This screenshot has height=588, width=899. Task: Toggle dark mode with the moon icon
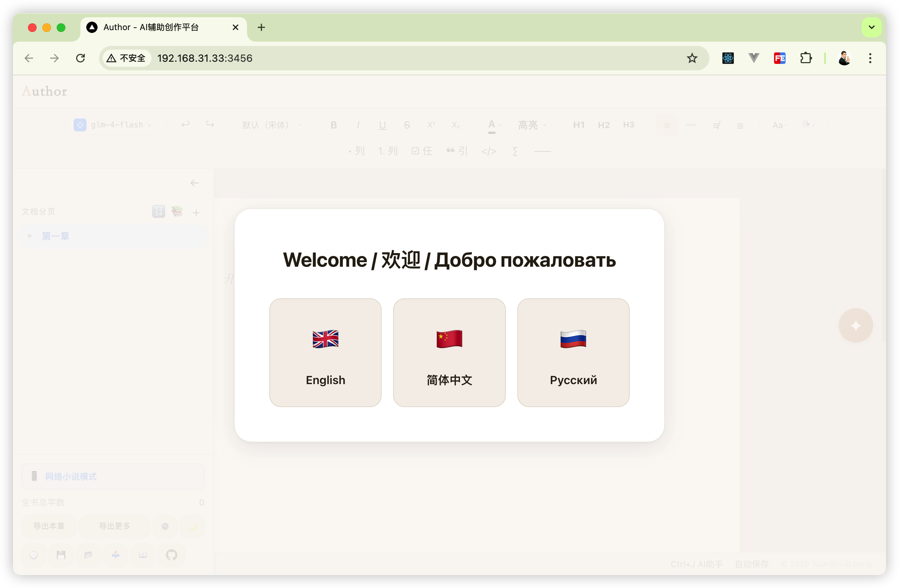point(193,526)
